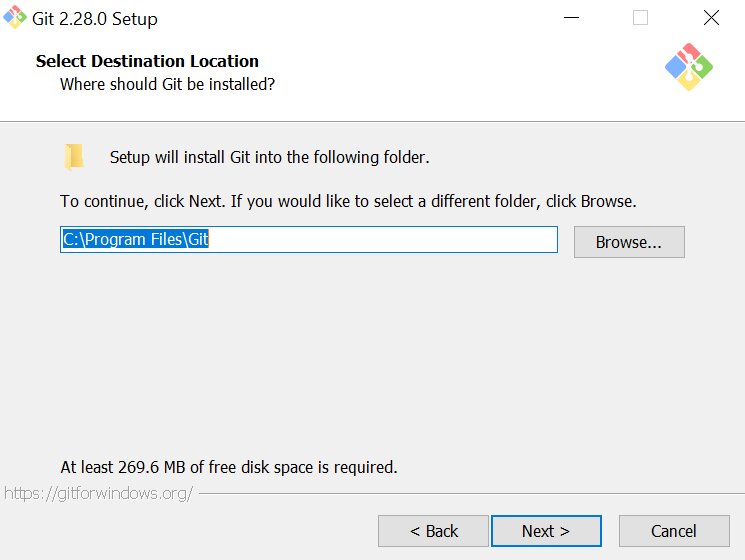Click the yellow folder icon
745x560 pixels.
(x=74, y=157)
